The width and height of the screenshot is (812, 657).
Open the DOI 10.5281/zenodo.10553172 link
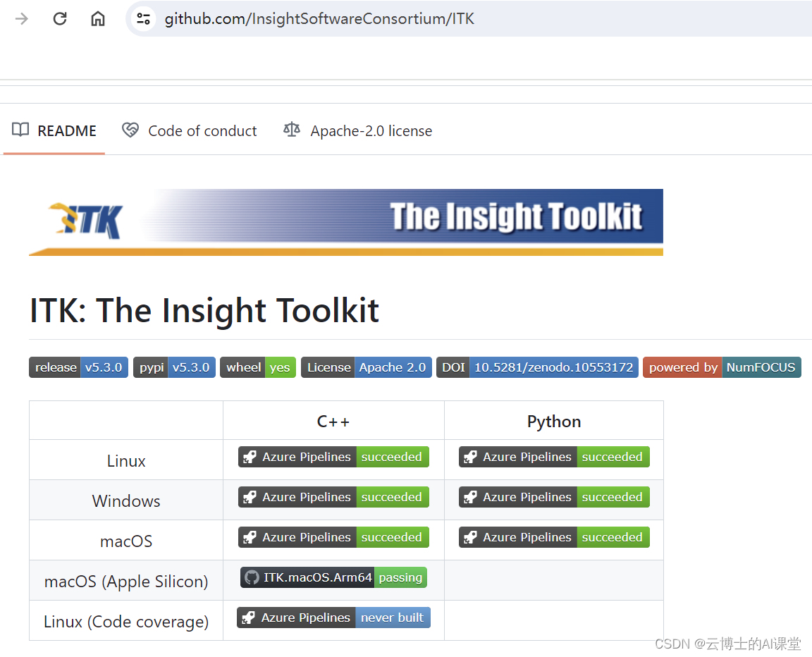point(537,367)
